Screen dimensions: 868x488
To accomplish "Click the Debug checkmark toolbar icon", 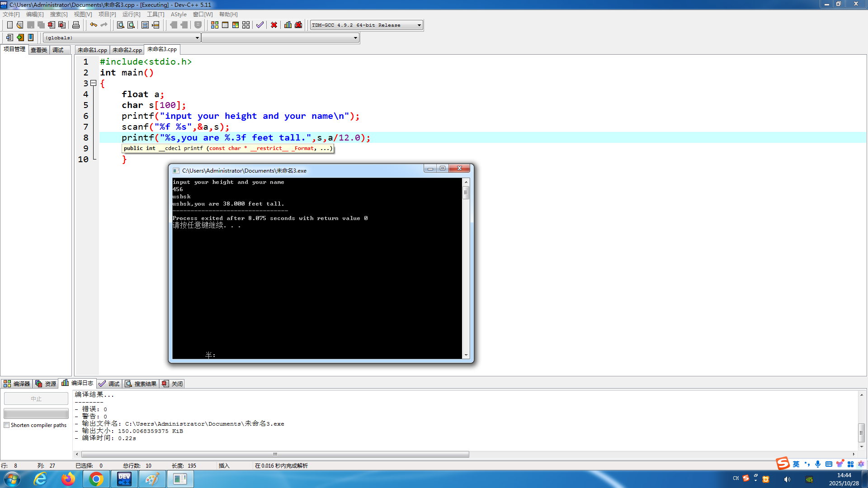I will 260,25.
